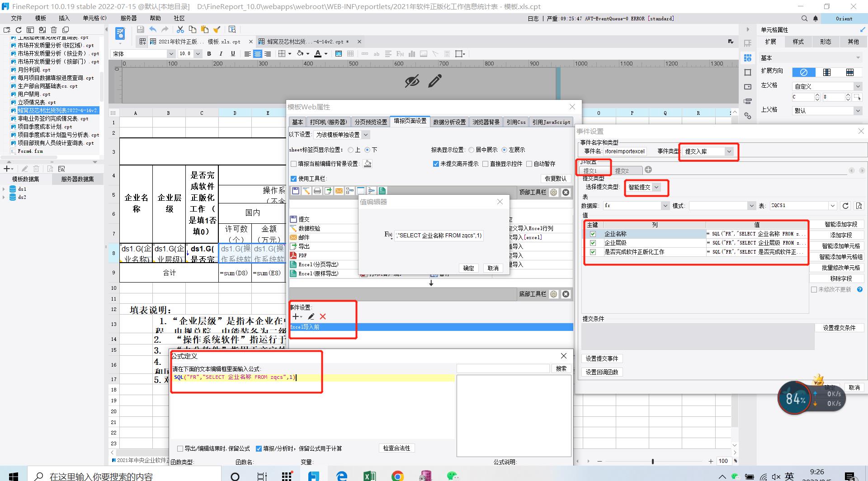Enable the 未修改不更新 checkbox
The width and height of the screenshot is (868, 481).
coord(814,289)
